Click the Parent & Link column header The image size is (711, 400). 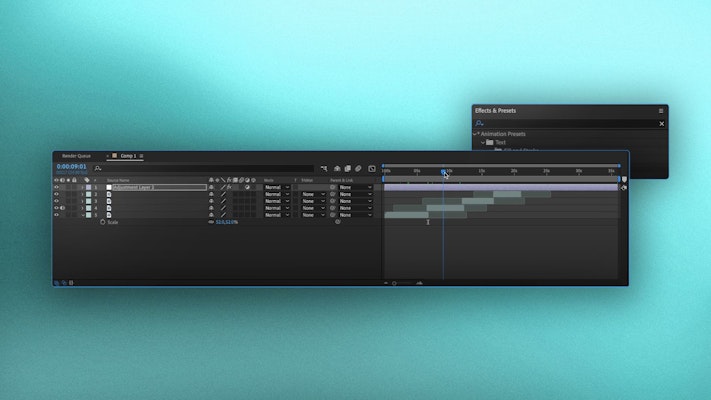click(341, 180)
